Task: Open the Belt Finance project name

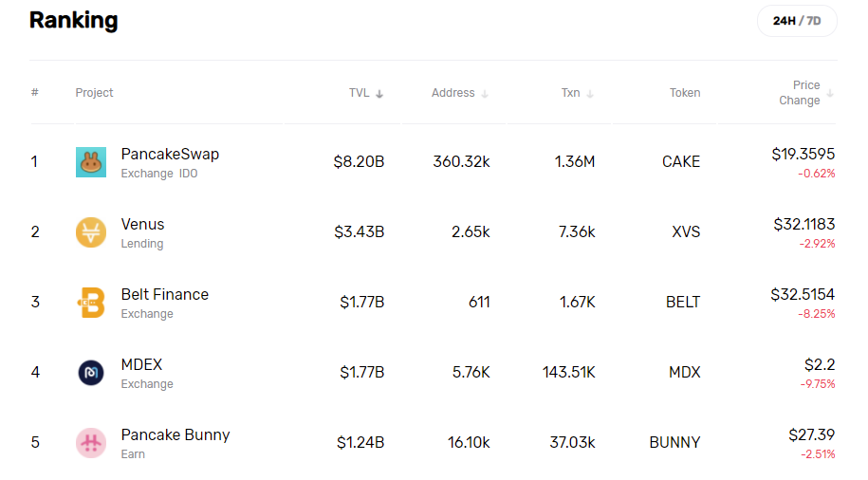Action: coord(165,294)
